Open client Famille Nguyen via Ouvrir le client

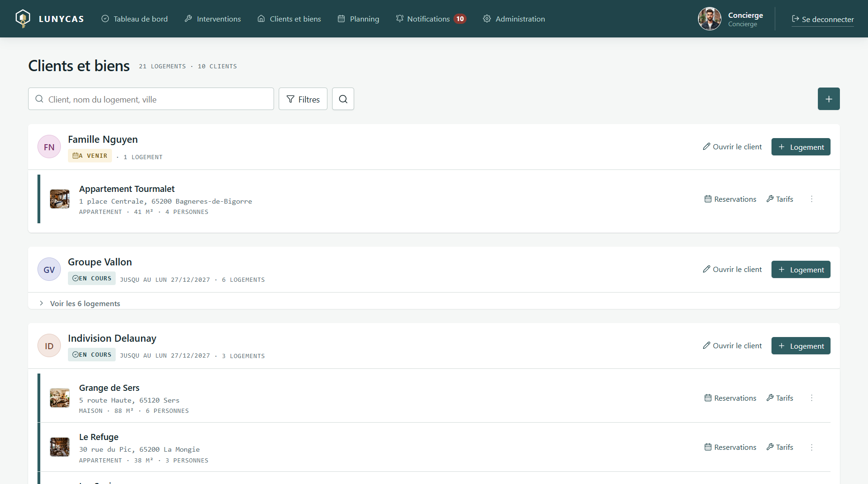tap(732, 147)
